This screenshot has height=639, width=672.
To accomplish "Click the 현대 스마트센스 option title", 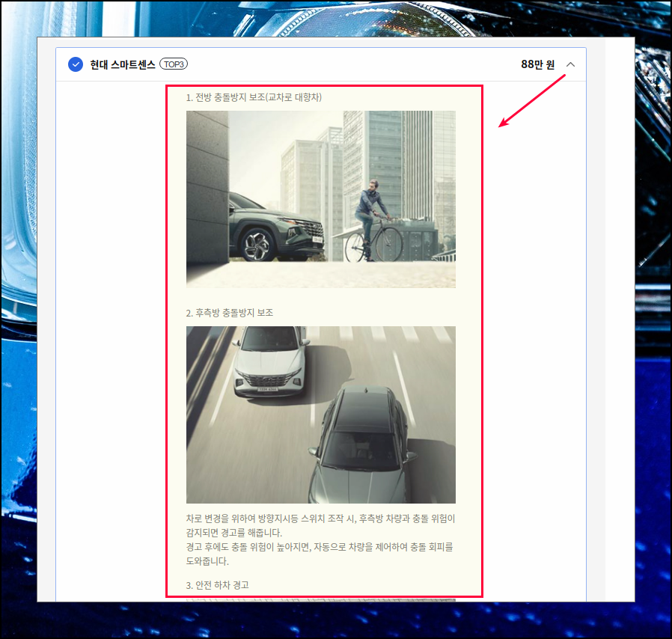I will 123,64.
